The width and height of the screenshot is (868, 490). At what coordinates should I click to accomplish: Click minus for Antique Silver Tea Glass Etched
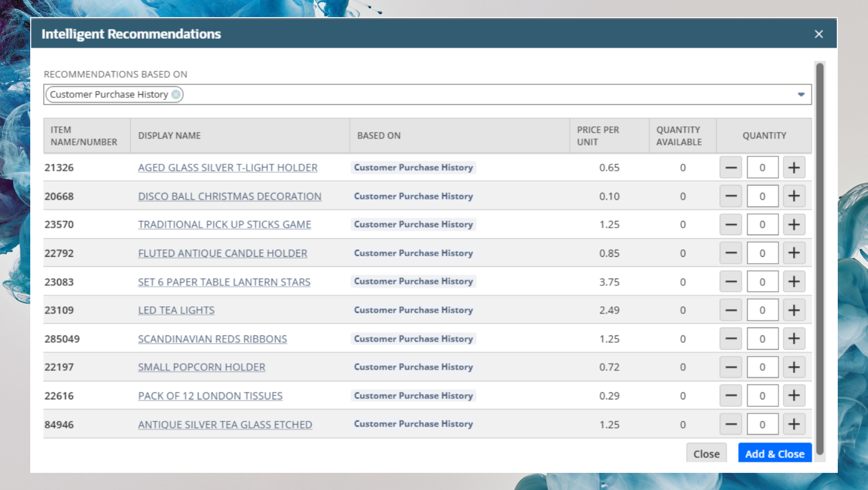tap(731, 424)
